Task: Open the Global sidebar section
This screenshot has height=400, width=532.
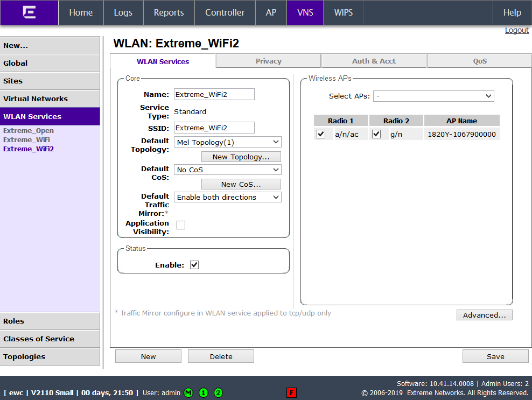Action: click(50, 63)
